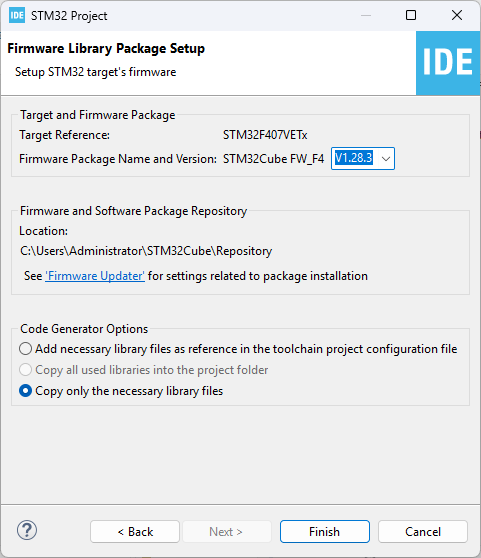Click the STM32F407VETx target reference value
This screenshot has width=481, height=558.
point(265,135)
